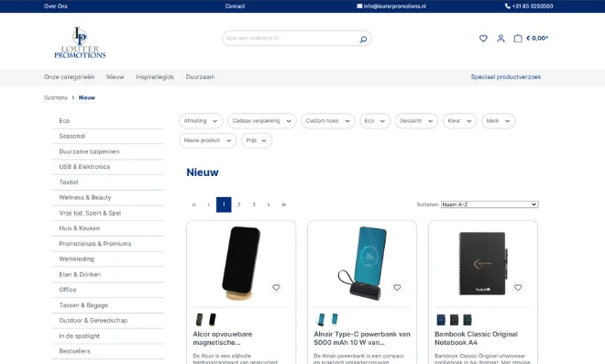Screen dimensions: 605x364
Task: Add Alcor phone stand to wishlist
Action: pyautogui.click(x=276, y=288)
